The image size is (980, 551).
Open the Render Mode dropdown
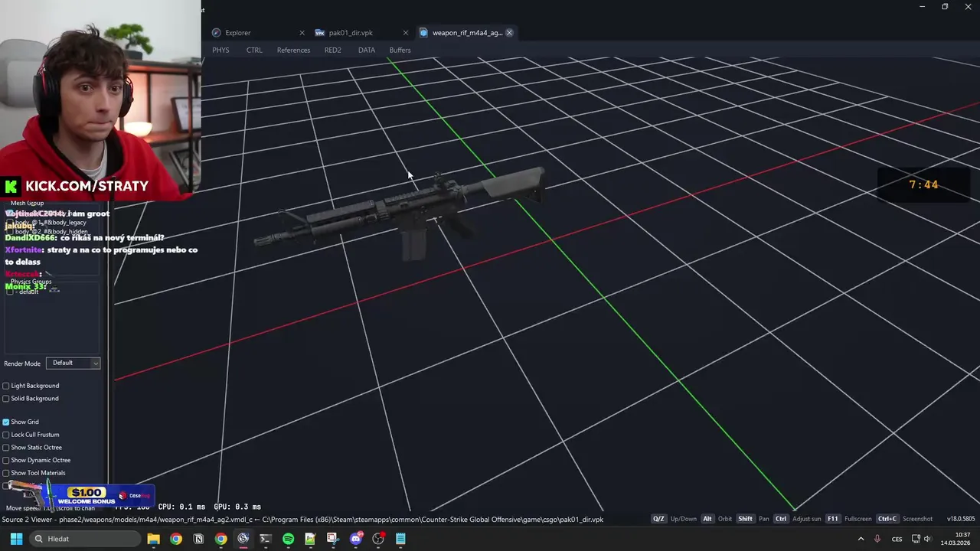pyautogui.click(x=73, y=363)
